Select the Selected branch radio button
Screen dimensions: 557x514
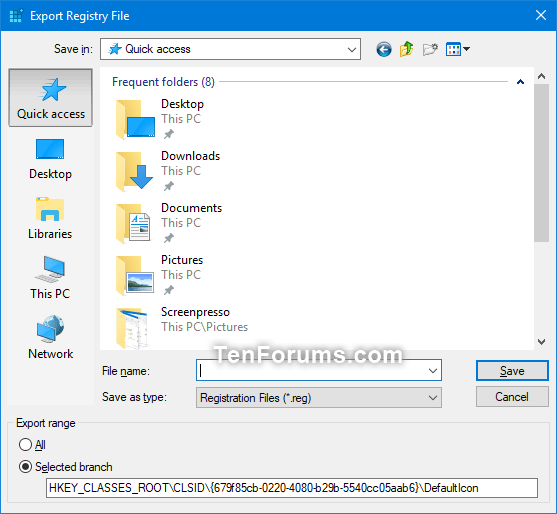tap(25, 466)
